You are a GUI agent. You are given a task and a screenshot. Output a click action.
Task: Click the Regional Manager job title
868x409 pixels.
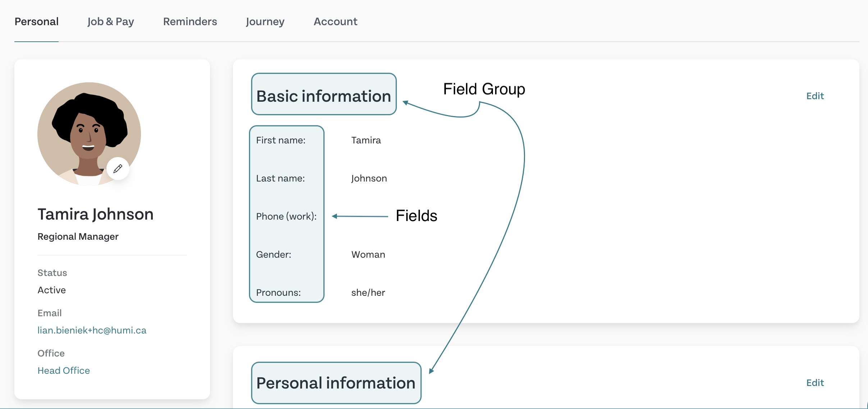(x=78, y=236)
